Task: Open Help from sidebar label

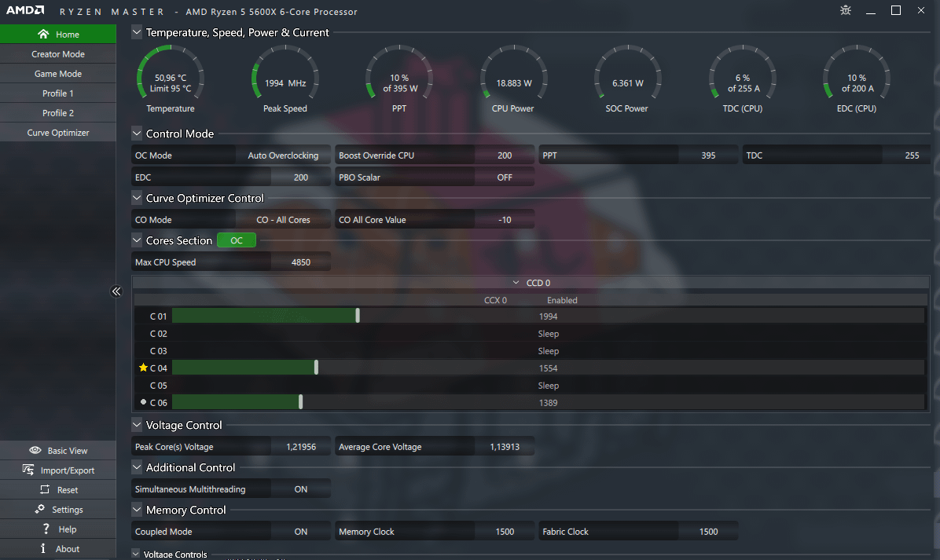Action: point(67,529)
